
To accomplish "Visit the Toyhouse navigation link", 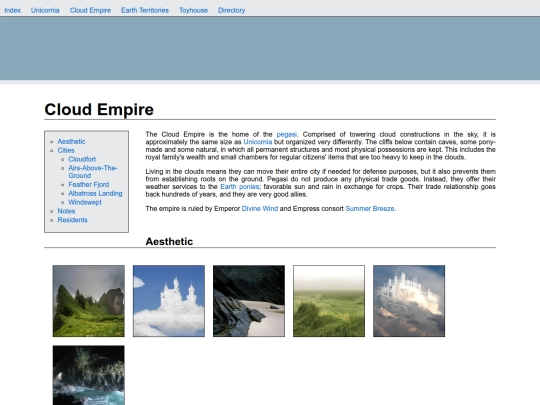I will [x=193, y=10].
